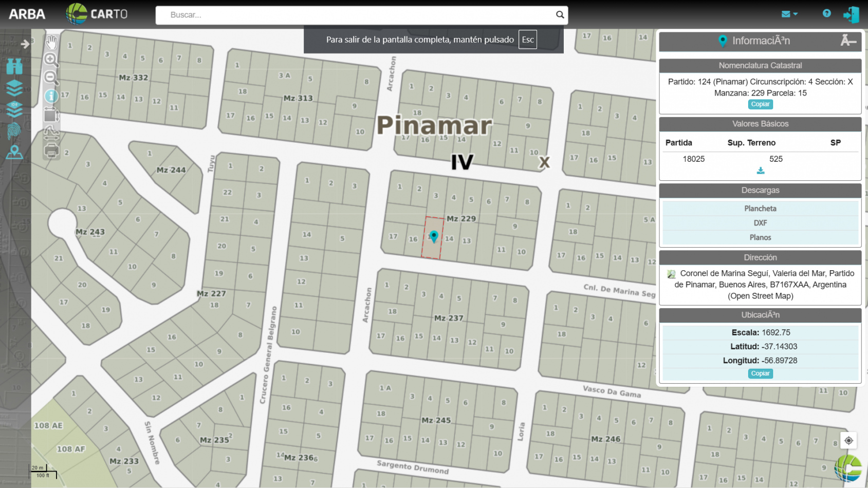
Task: Activate the zoom in magnifier tool
Action: (x=51, y=60)
